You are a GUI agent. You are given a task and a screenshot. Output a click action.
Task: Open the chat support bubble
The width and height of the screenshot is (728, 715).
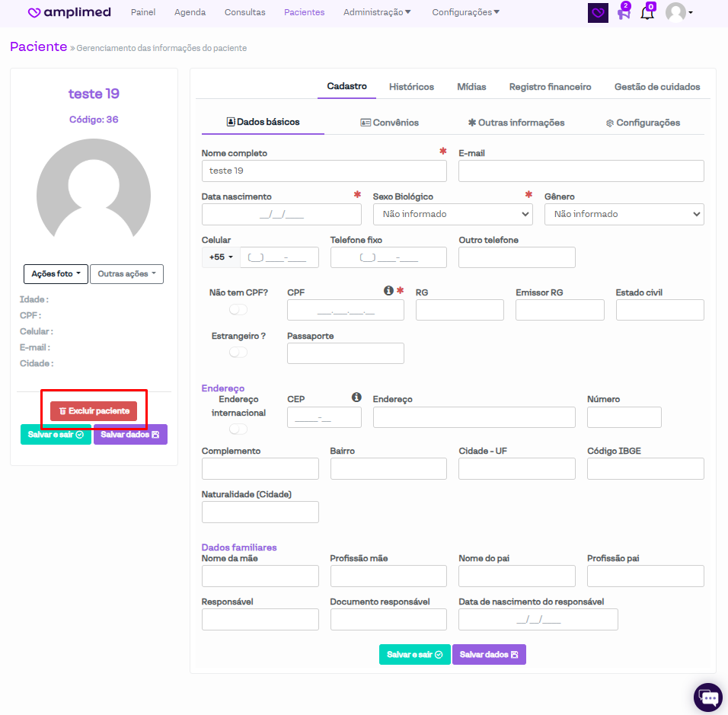coord(708,697)
